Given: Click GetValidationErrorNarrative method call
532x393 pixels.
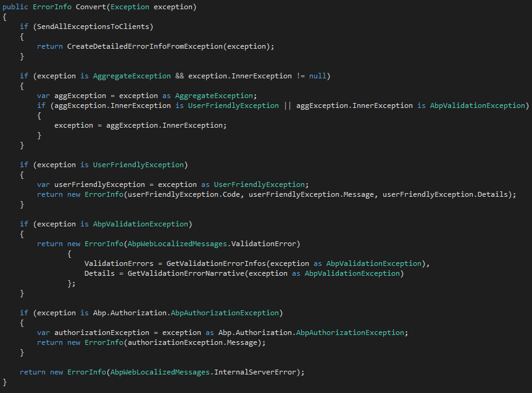Looking at the screenshot, I should tap(186, 273).
